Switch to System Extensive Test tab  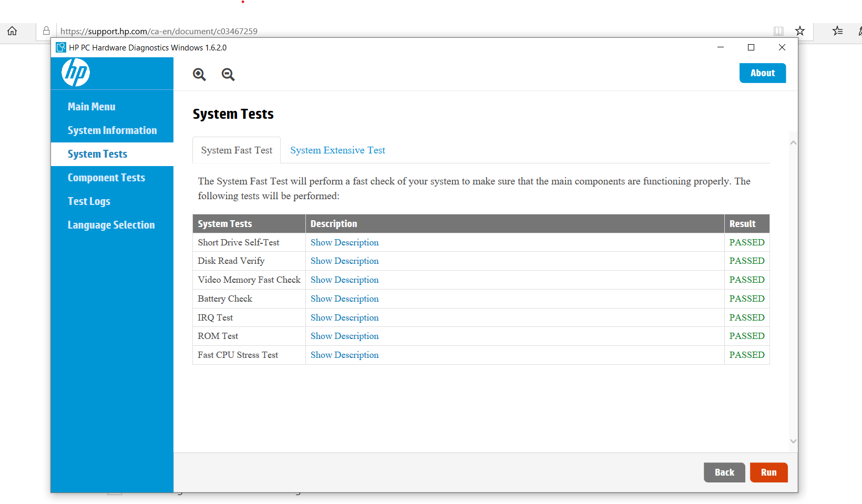click(337, 150)
